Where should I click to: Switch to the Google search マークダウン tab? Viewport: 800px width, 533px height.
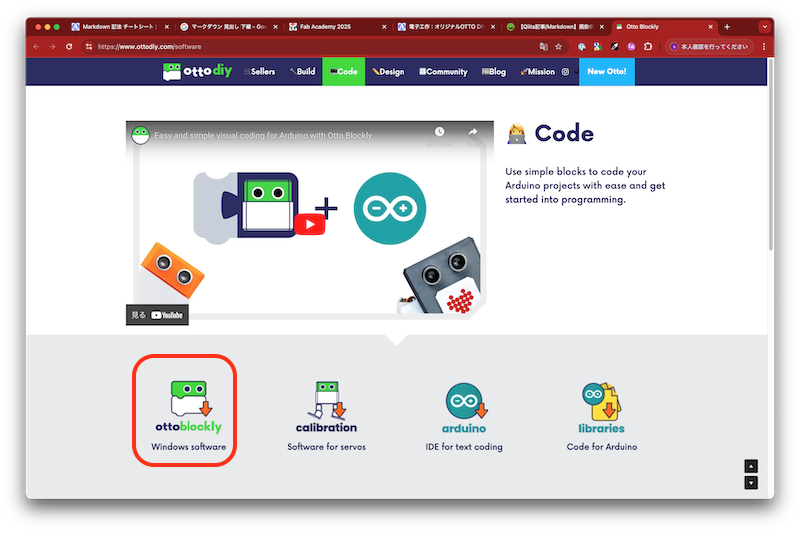pyautogui.click(x=228, y=27)
